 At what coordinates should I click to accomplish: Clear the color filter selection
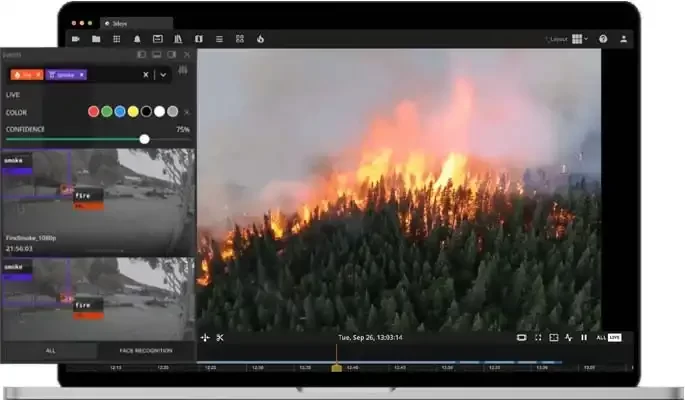(x=187, y=112)
